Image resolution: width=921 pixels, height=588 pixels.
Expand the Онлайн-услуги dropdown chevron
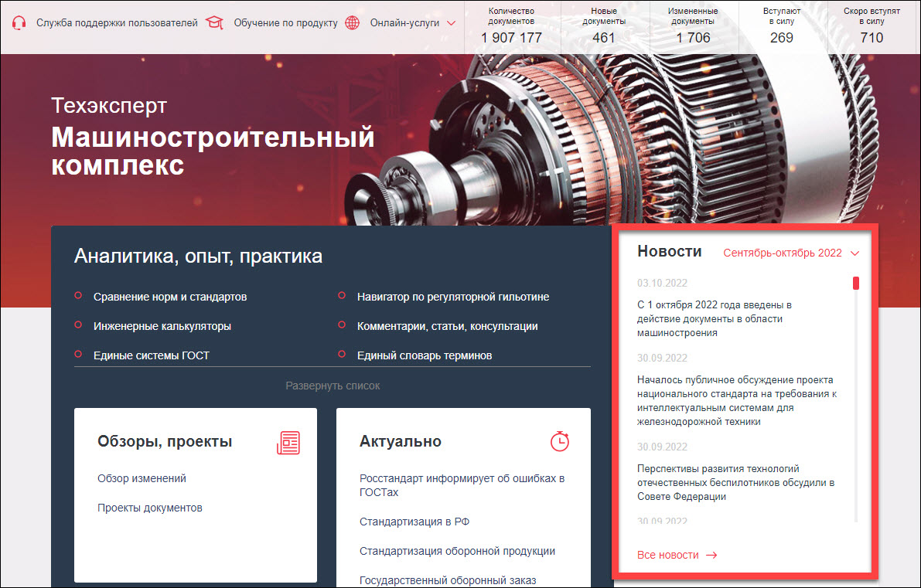pyautogui.click(x=451, y=23)
